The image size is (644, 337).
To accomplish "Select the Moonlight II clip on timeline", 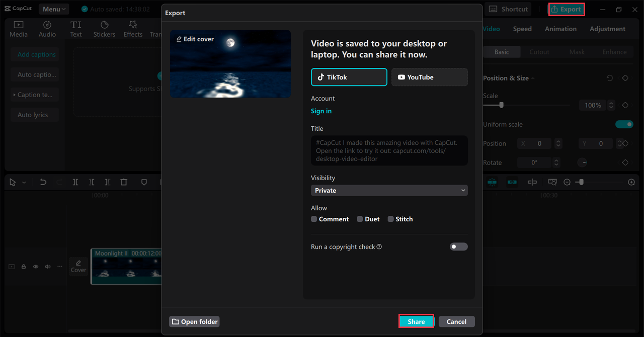I will pos(126,267).
